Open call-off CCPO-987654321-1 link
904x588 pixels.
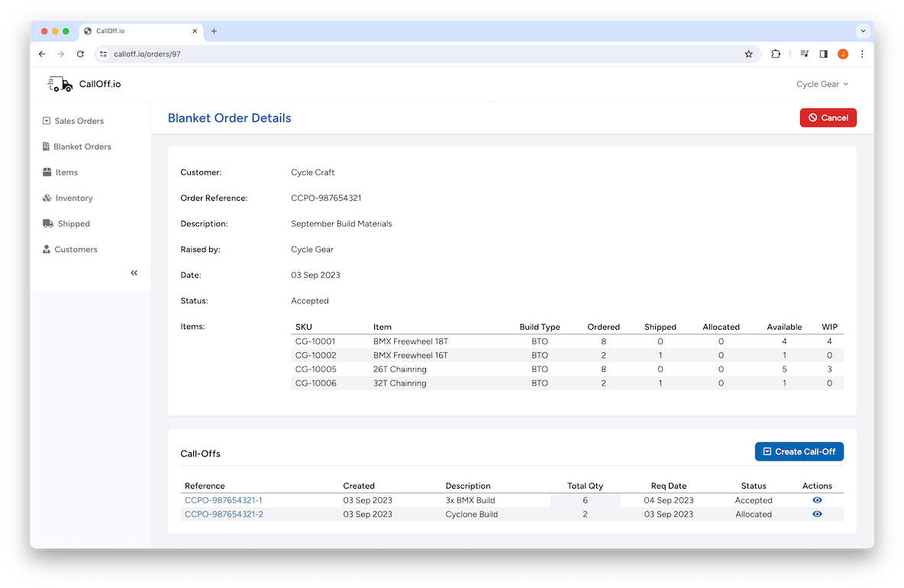pyautogui.click(x=223, y=500)
